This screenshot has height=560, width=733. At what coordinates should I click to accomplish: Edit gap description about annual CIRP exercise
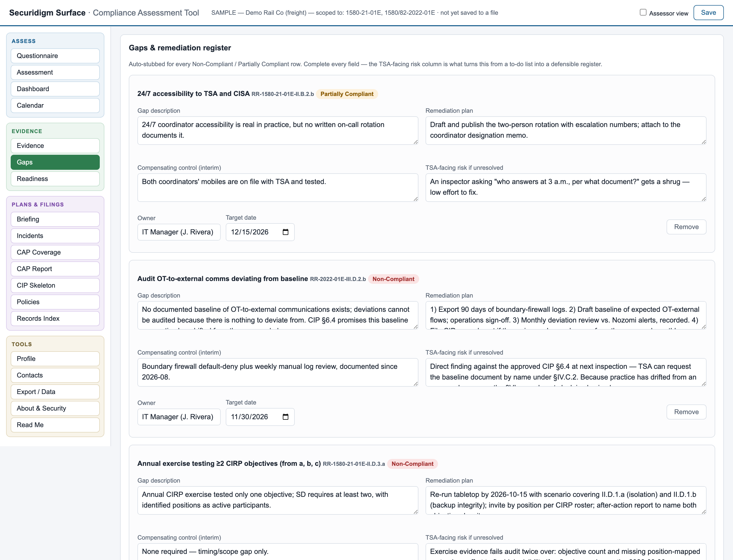(x=278, y=500)
